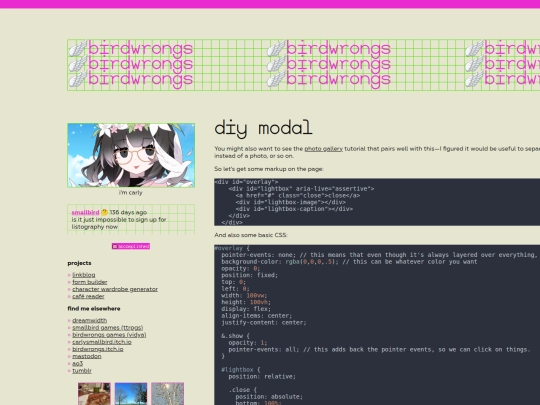The width and height of the screenshot is (540, 405).
Task: Go to the tumblr link
Action: 82,371
